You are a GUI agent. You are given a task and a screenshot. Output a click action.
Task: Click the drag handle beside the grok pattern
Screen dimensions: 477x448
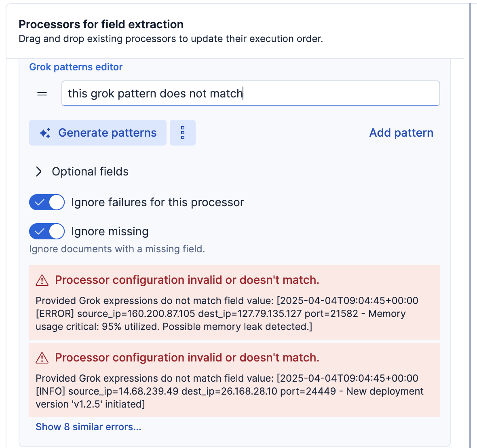click(42, 94)
